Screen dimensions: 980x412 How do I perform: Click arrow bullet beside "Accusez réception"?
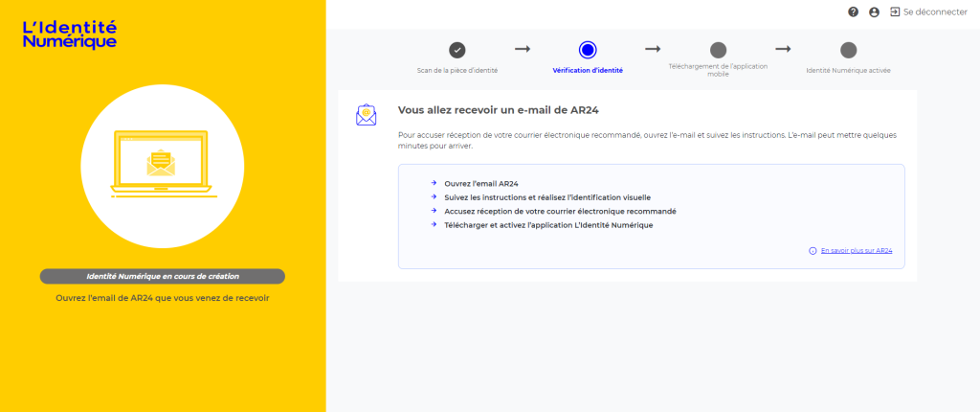pyautogui.click(x=434, y=211)
